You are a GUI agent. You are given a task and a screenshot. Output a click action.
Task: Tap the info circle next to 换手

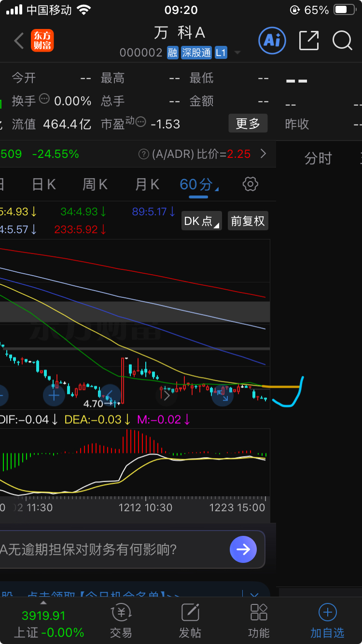(x=44, y=99)
